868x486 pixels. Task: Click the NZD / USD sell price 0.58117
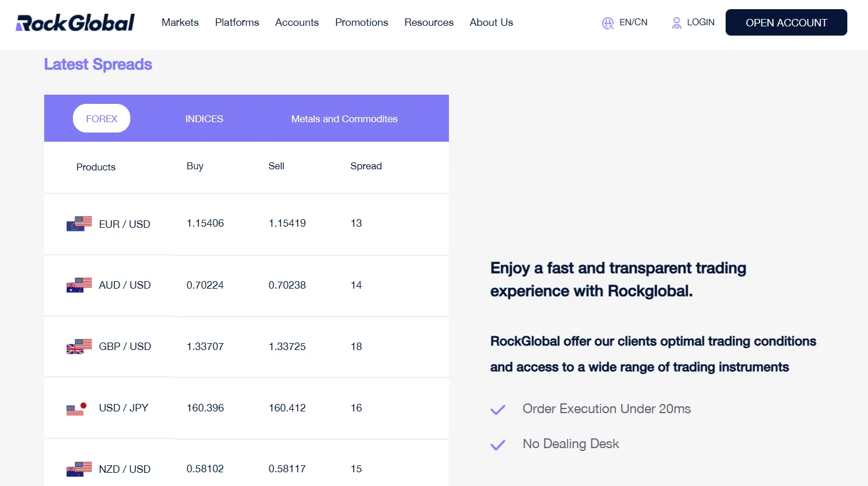pyautogui.click(x=288, y=469)
